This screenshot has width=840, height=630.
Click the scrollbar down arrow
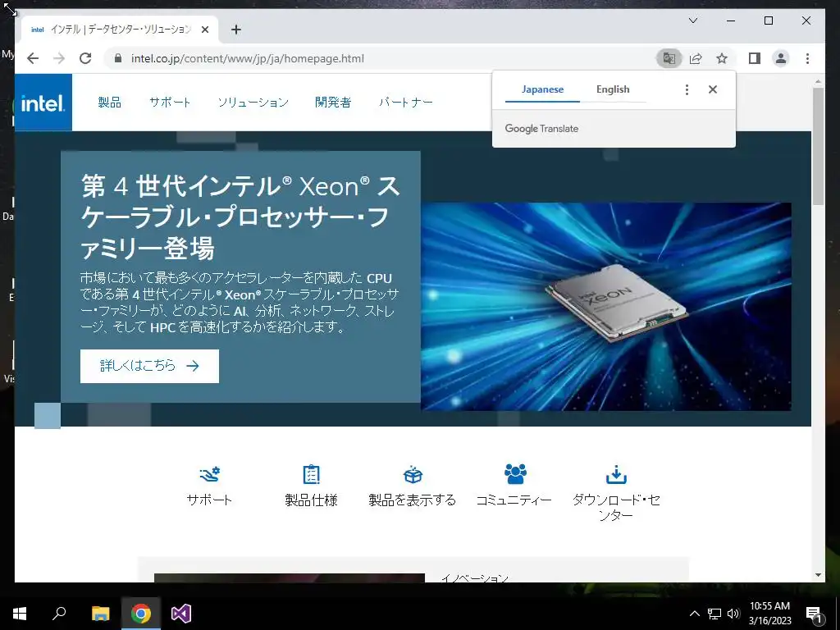tap(818, 575)
